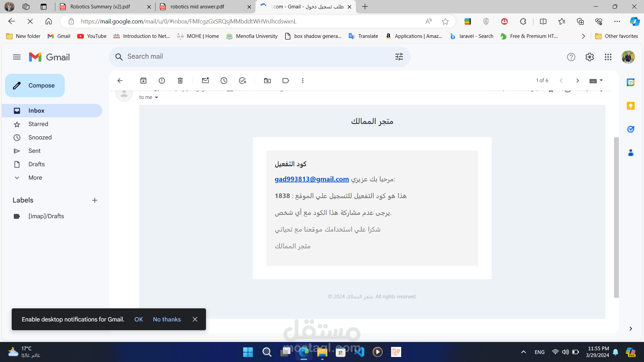The image size is (644, 362).
Task: Show search options filter icon
Action: coord(399,57)
